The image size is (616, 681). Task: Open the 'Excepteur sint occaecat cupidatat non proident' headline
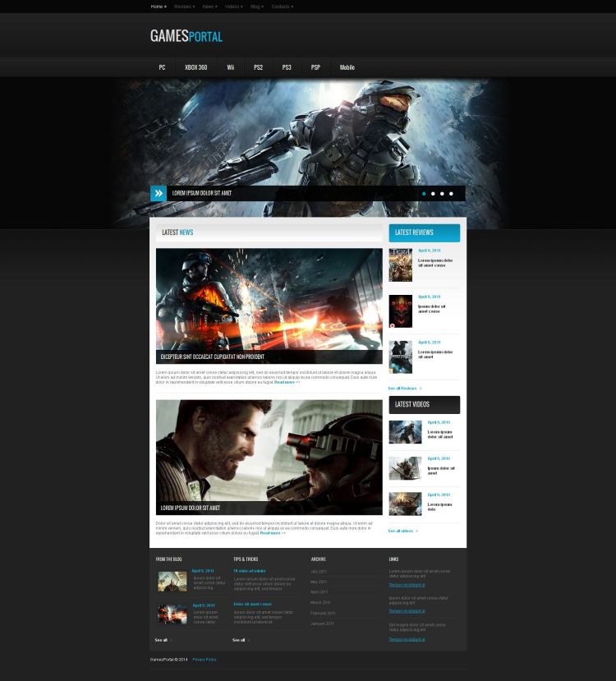click(212, 357)
